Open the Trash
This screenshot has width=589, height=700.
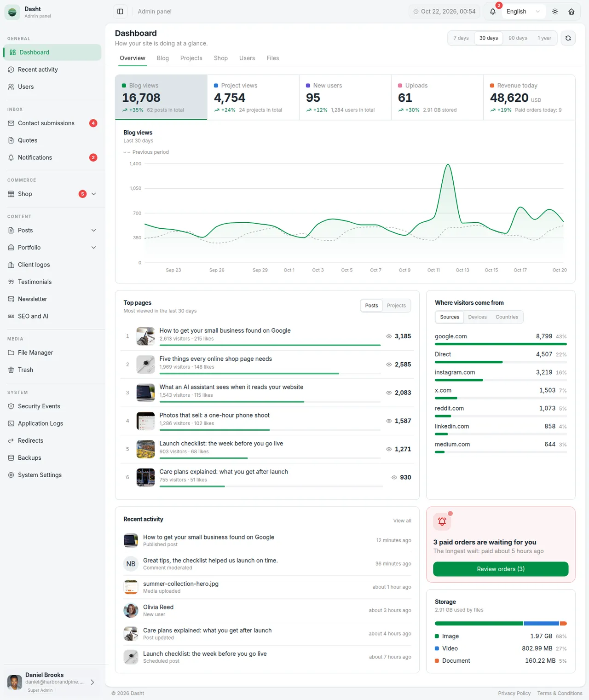[x=52, y=370]
